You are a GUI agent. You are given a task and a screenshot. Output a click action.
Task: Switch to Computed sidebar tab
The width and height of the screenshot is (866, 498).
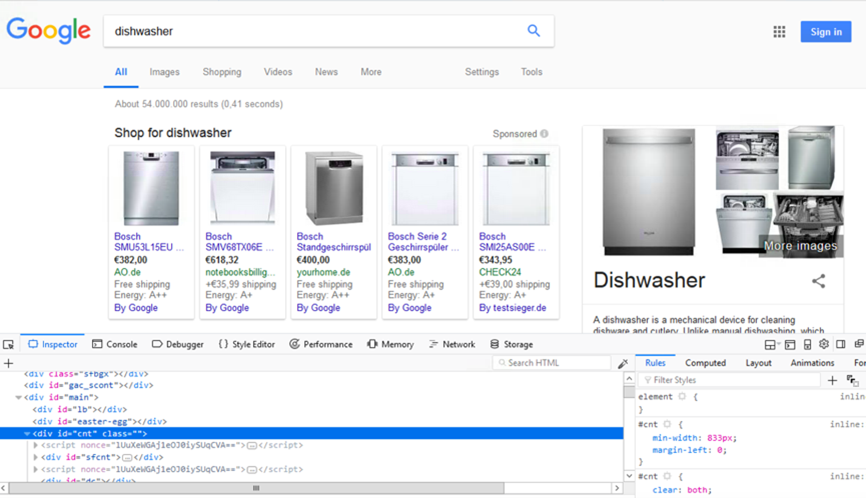point(705,363)
